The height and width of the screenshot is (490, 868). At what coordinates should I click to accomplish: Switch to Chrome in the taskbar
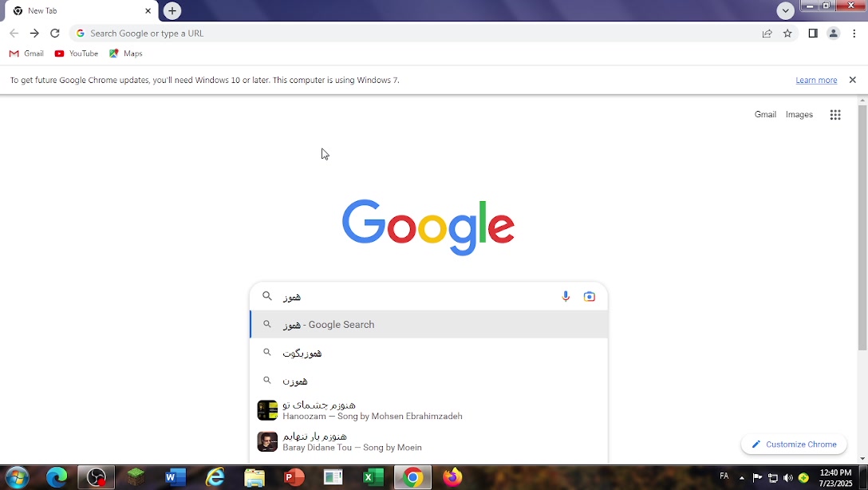point(412,477)
